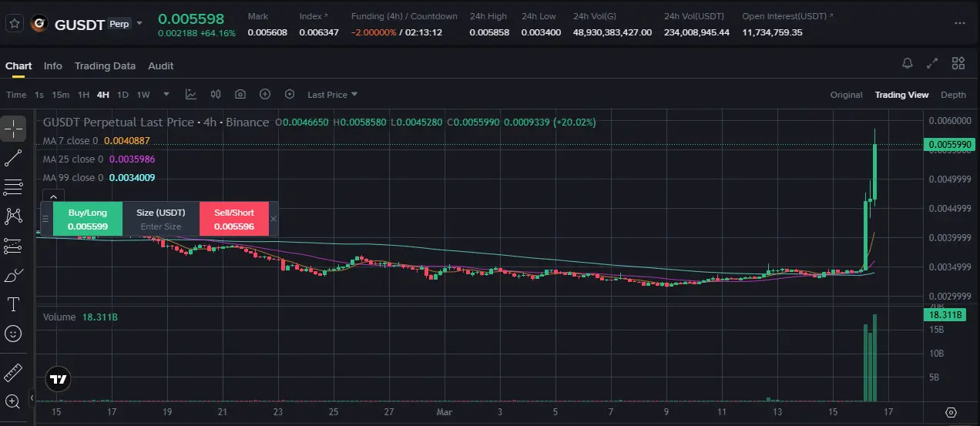The width and height of the screenshot is (980, 426).
Task: Select the 1D time interval
Action: tap(123, 95)
